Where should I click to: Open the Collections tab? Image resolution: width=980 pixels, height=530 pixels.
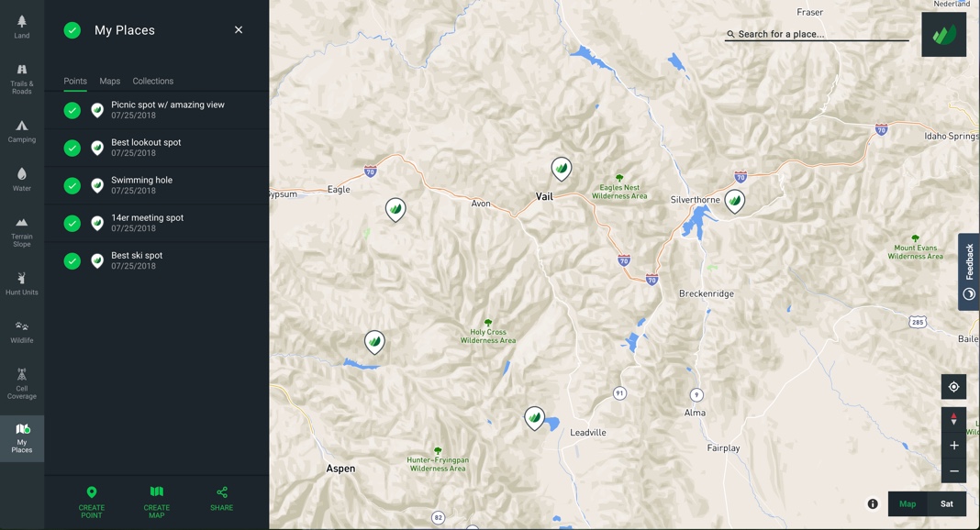[x=153, y=82]
